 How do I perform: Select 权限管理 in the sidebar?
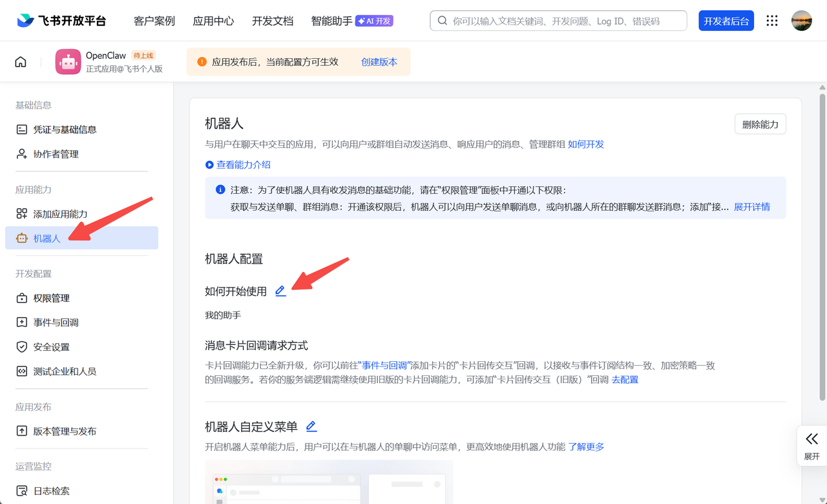point(50,298)
